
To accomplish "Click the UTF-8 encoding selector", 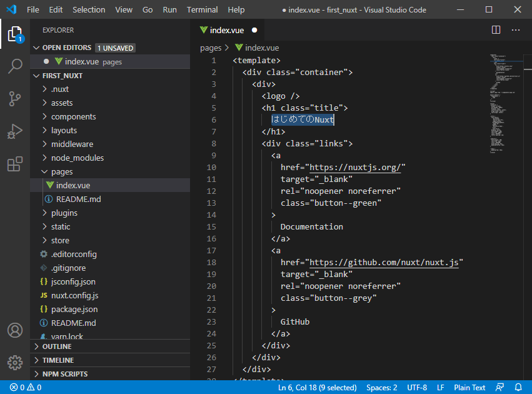I will pyautogui.click(x=417, y=387).
